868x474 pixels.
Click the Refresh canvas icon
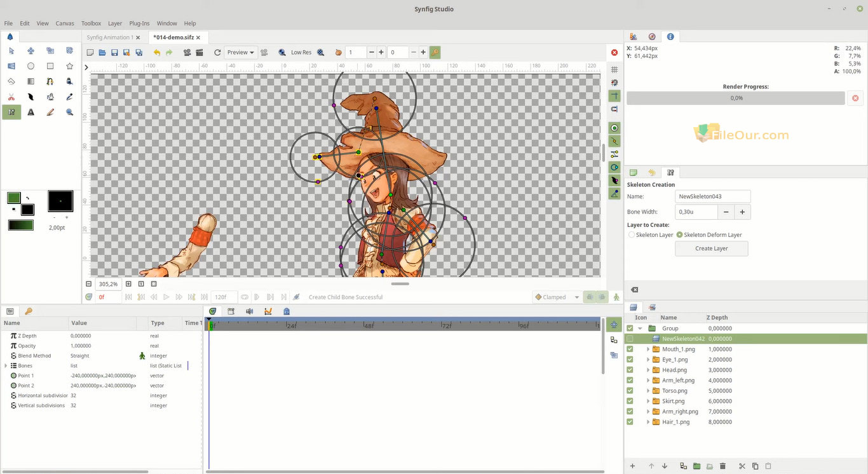point(217,53)
